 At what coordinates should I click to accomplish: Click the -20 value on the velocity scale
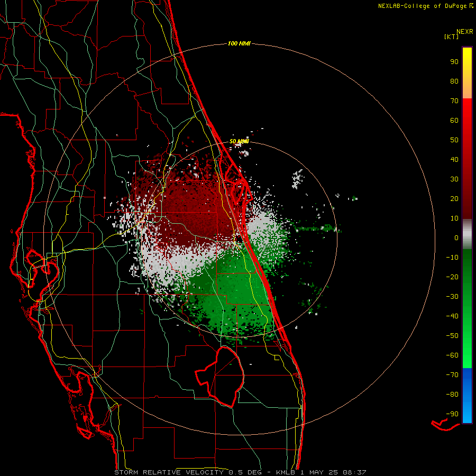[452, 277]
